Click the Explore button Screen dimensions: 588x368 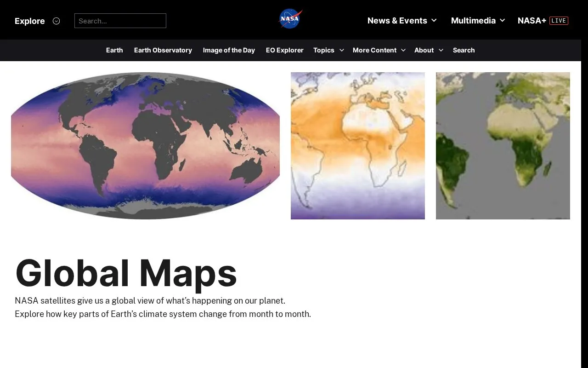(x=30, y=21)
